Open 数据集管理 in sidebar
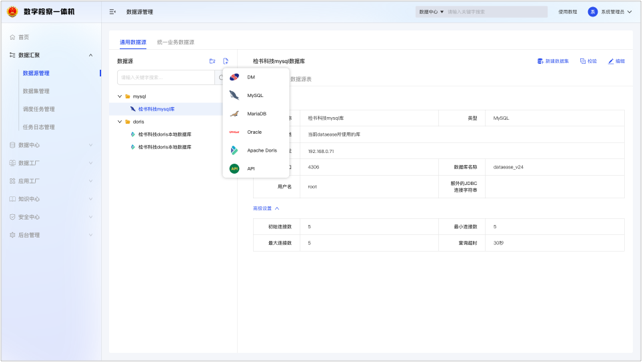Viewport: 642px width, 362px height. pos(36,91)
